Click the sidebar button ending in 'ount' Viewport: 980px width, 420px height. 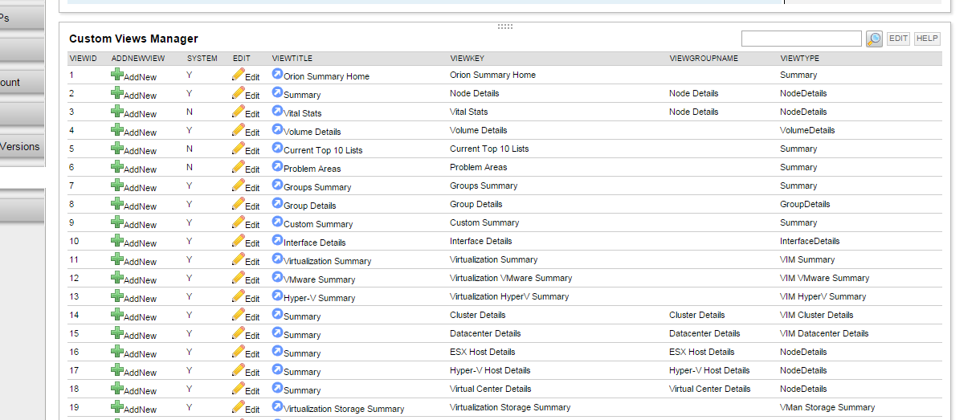click(22, 82)
